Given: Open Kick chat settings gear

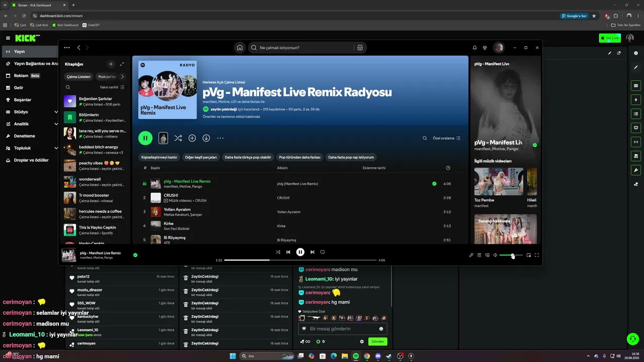Looking at the screenshot, I should [362, 342].
